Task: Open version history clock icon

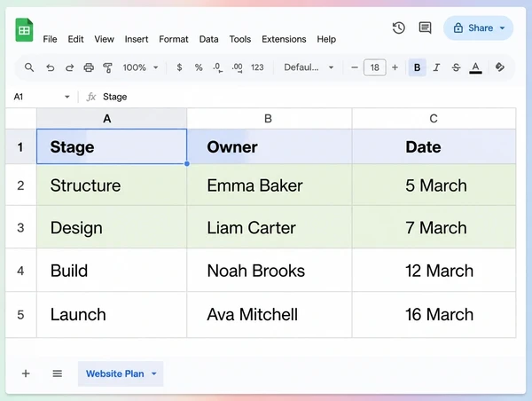Action: pos(399,28)
